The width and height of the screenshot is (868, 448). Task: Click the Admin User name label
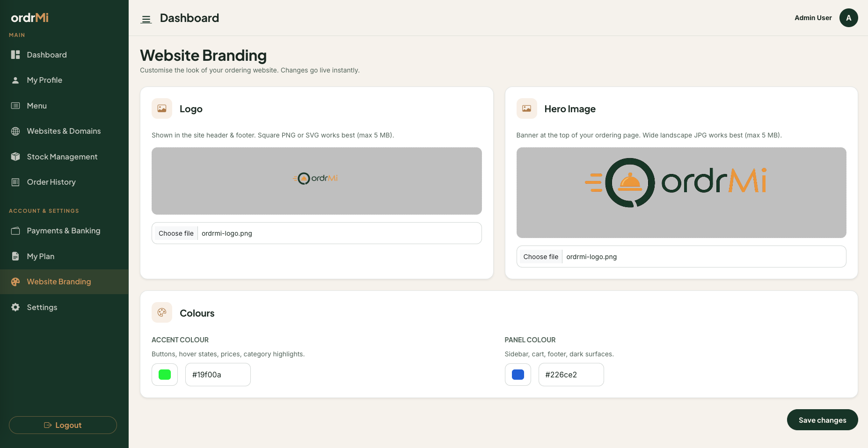(813, 18)
